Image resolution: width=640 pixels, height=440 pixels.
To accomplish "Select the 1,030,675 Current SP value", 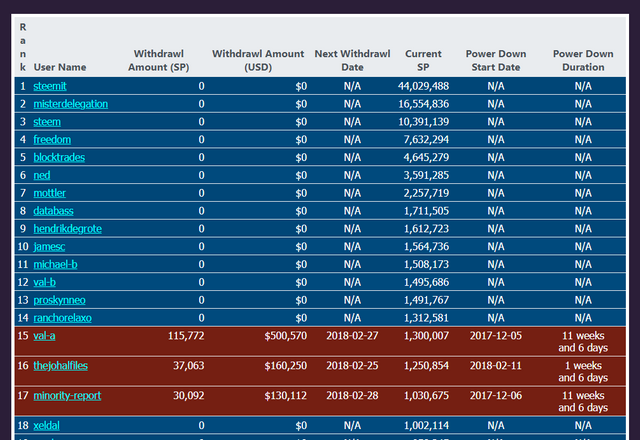I will (427, 396).
